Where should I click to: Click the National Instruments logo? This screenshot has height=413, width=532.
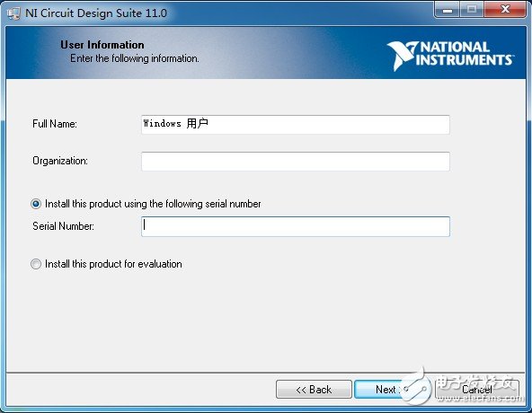(450, 56)
